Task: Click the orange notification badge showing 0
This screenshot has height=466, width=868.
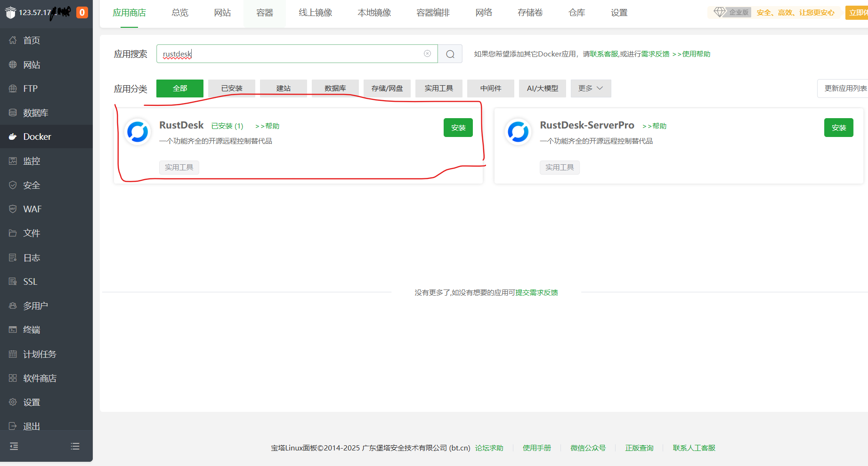Action: coord(82,13)
